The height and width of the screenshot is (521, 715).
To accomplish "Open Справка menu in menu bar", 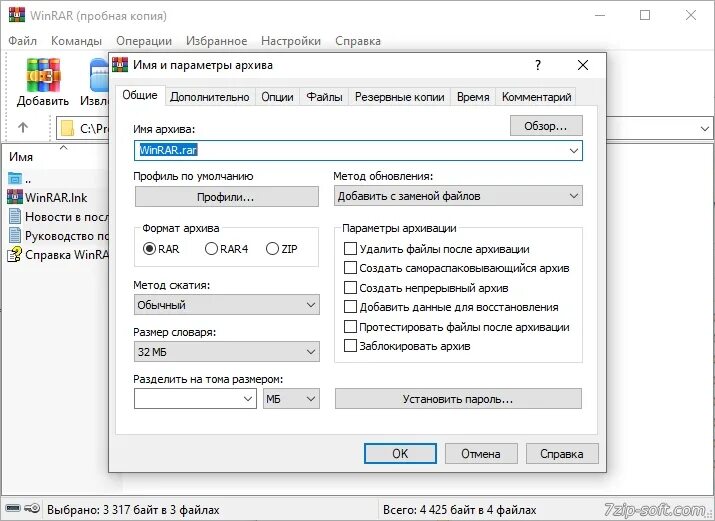I will click(358, 41).
